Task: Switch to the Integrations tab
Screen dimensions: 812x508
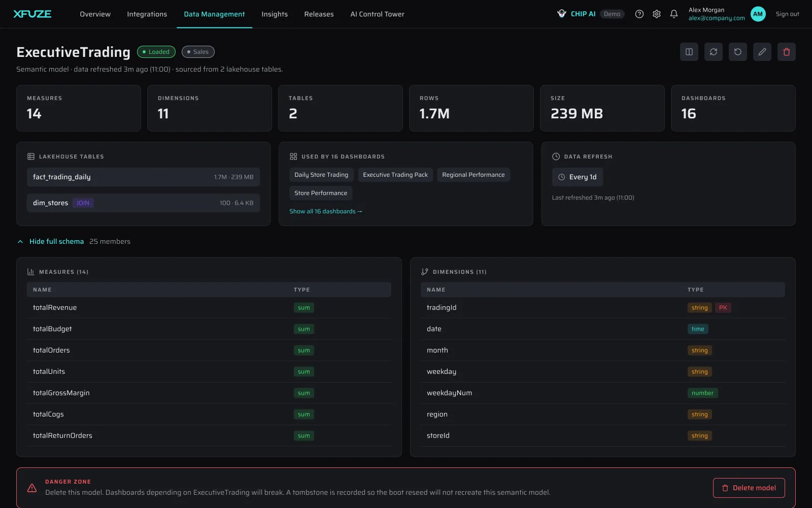Action: point(147,14)
